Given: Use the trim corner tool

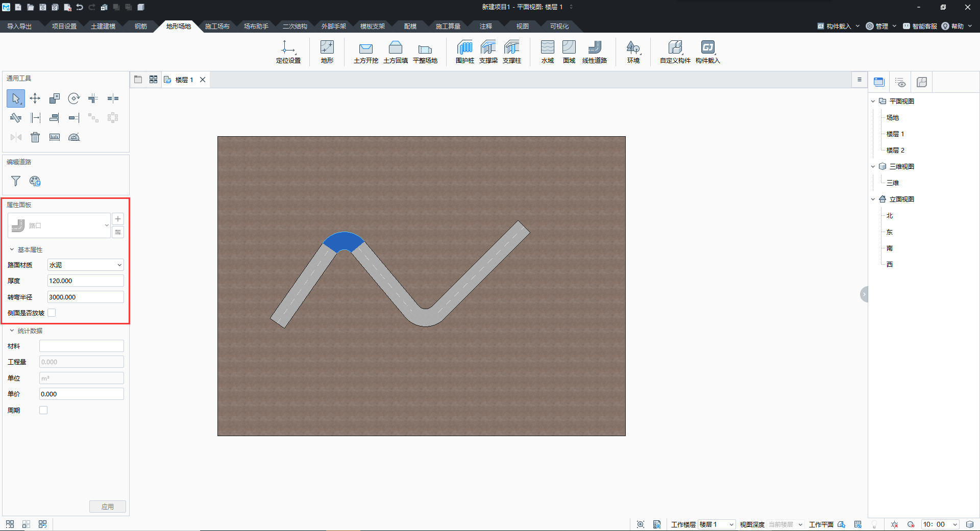Looking at the screenshot, I should (93, 98).
